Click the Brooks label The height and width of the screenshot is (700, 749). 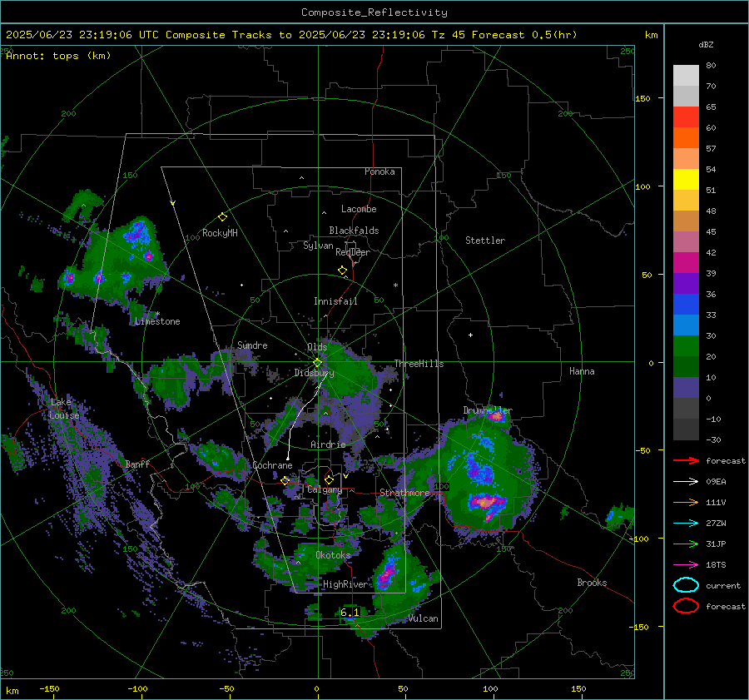[592, 583]
